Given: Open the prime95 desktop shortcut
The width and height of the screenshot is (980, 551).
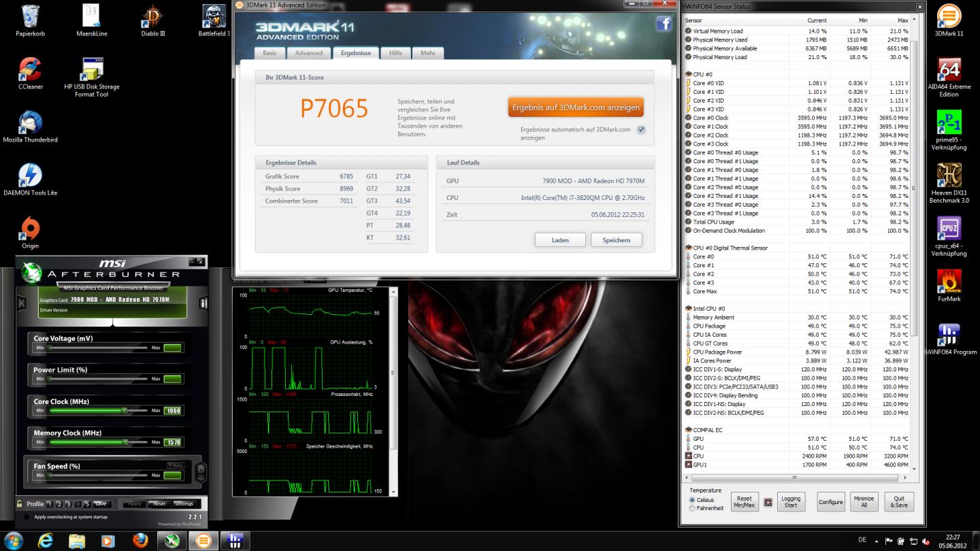Looking at the screenshot, I should click(x=949, y=130).
